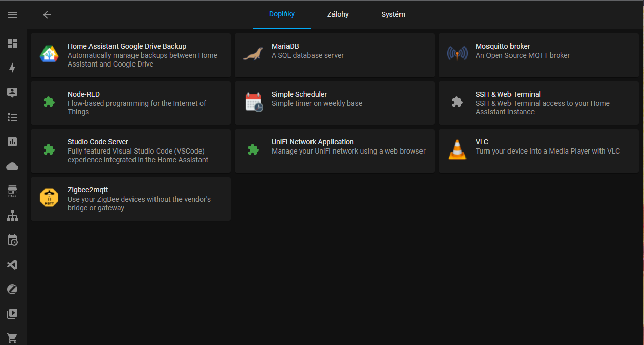Open the VLC add-on card
Screen dimensions: 644x345
tap(539, 150)
